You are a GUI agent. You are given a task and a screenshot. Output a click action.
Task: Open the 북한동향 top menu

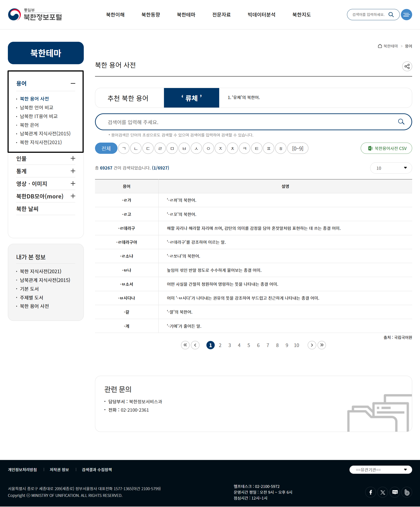[x=151, y=15]
